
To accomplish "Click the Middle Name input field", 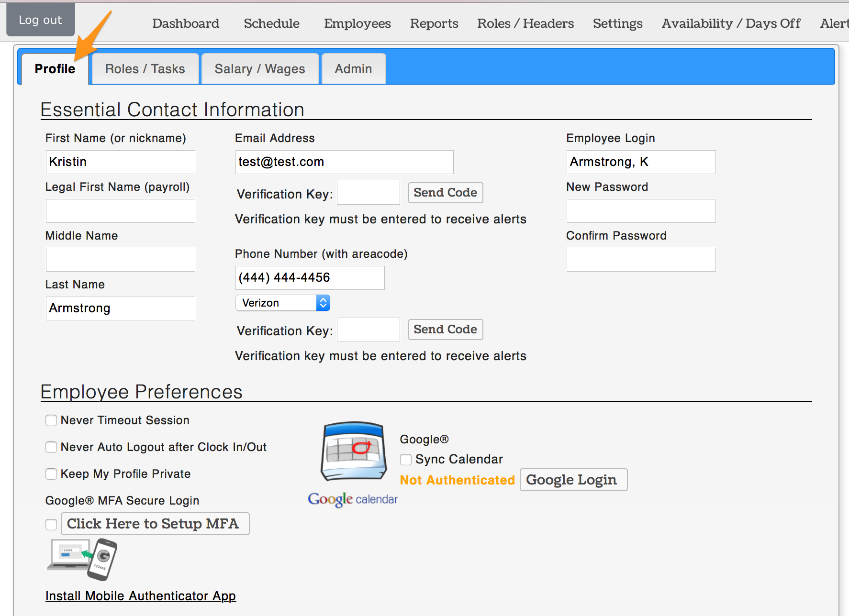I will (121, 260).
